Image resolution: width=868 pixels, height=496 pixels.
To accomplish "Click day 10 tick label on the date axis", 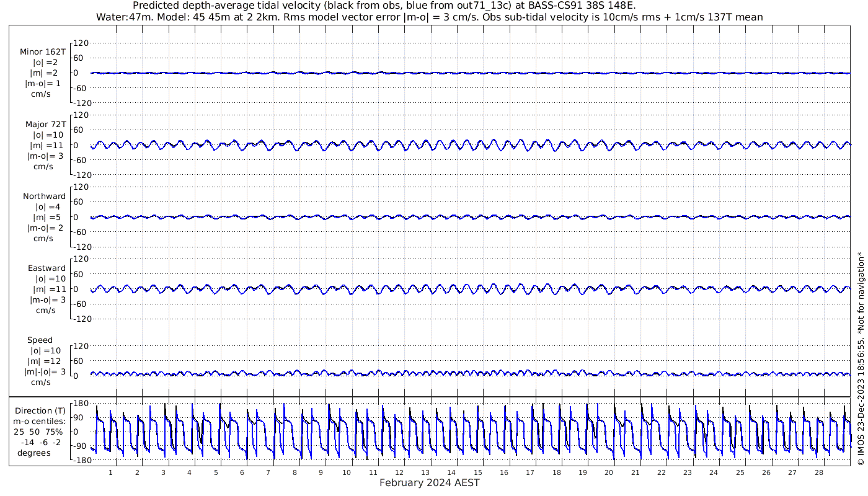I will click(347, 472).
